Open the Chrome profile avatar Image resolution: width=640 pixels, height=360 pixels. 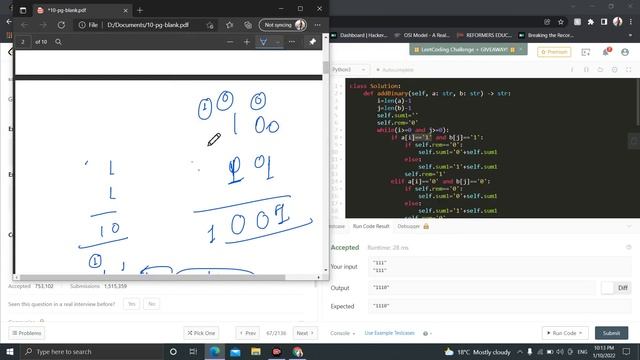point(618,22)
